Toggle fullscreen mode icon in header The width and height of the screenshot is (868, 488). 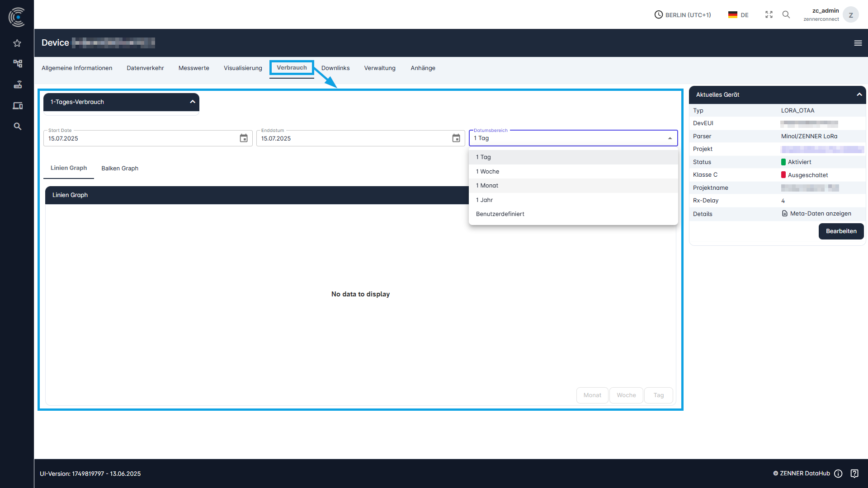(769, 15)
